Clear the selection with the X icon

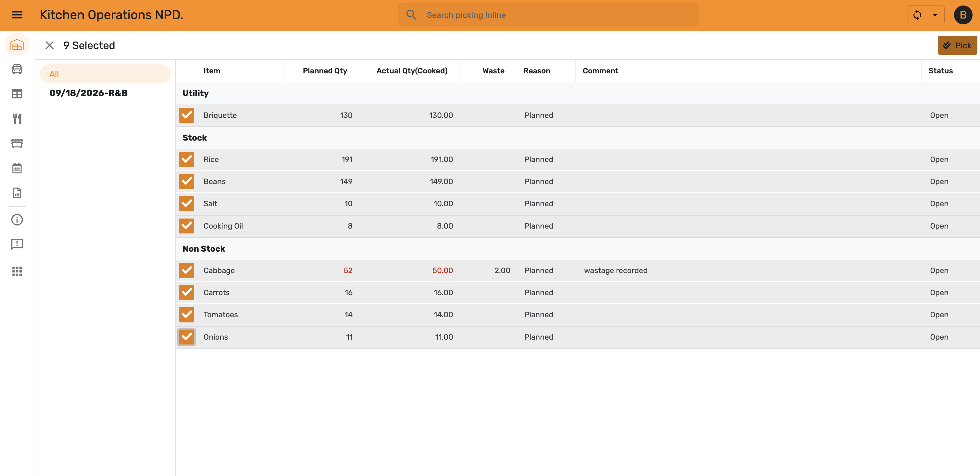(49, 45)
